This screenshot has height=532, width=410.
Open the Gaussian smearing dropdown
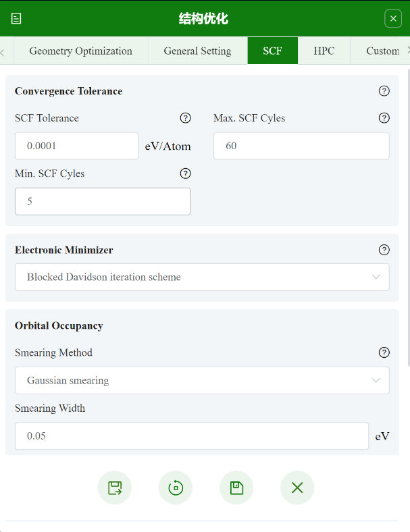pyautogui.click(x=202, y=380)
